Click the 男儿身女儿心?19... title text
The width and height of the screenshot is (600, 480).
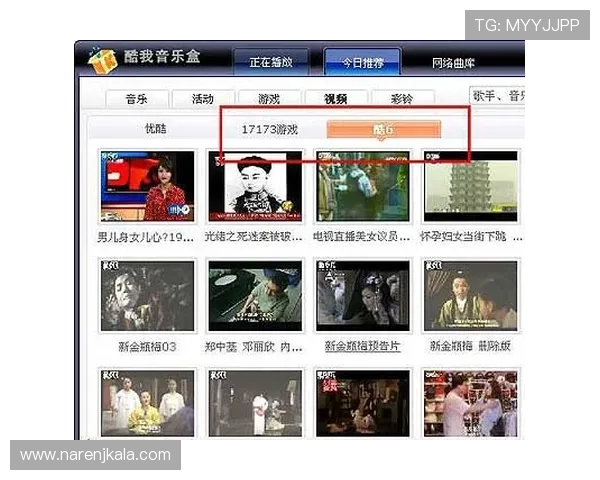click(145, 237)
